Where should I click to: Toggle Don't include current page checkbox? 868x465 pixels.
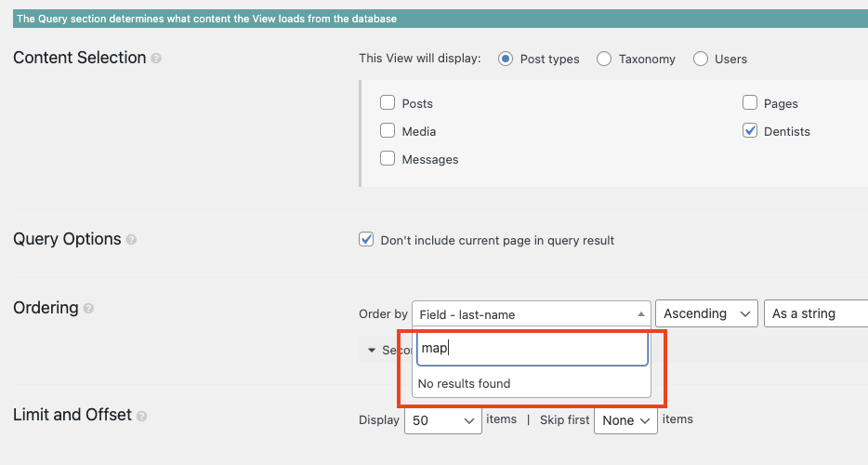click(366, 239)
